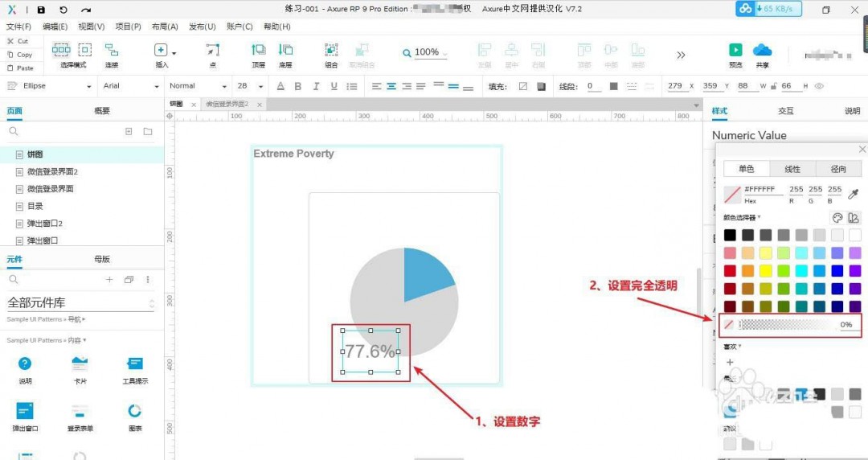This screenshot has height=460, width=868.
Task: Open the 布局(A) menu
Action: pos(165,27)
